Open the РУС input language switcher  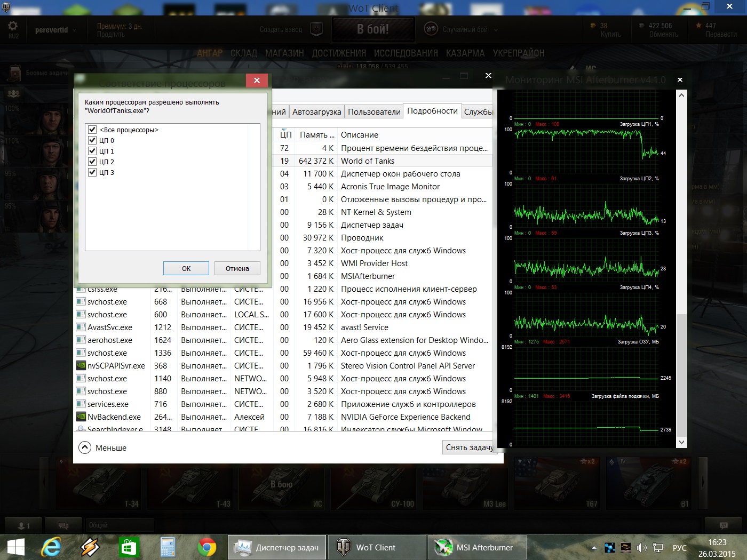(680, 548)
